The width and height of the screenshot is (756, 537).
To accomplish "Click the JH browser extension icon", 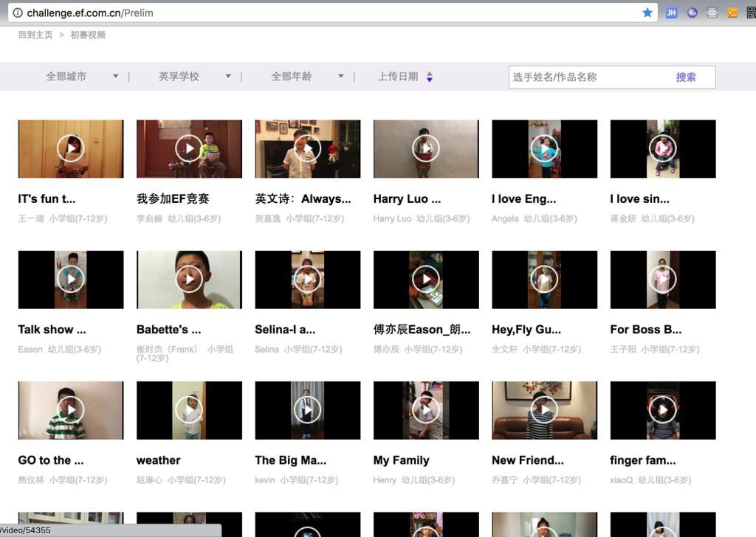I will click(671, 13).
